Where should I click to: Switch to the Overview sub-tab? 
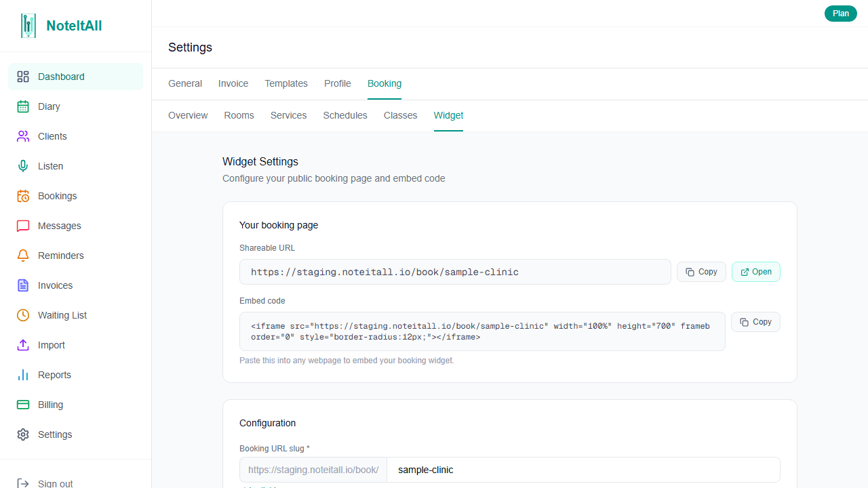188,115
